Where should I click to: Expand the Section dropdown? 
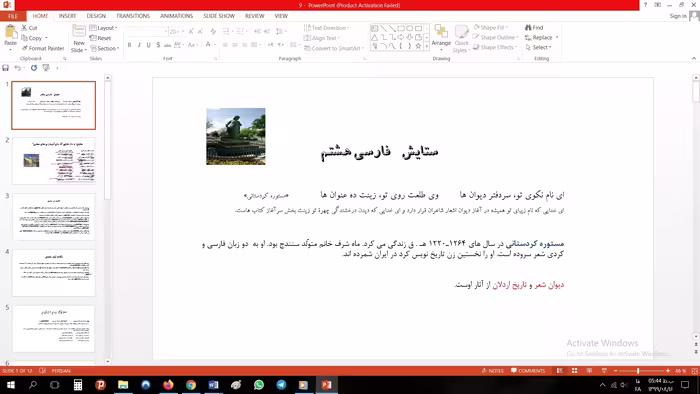pyautogui.click(x=104, y=48)
